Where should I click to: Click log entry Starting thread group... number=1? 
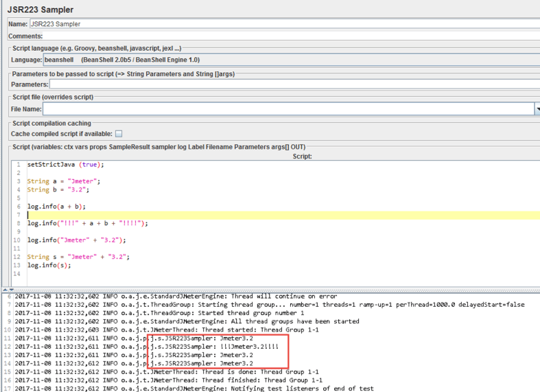point(270,305)
